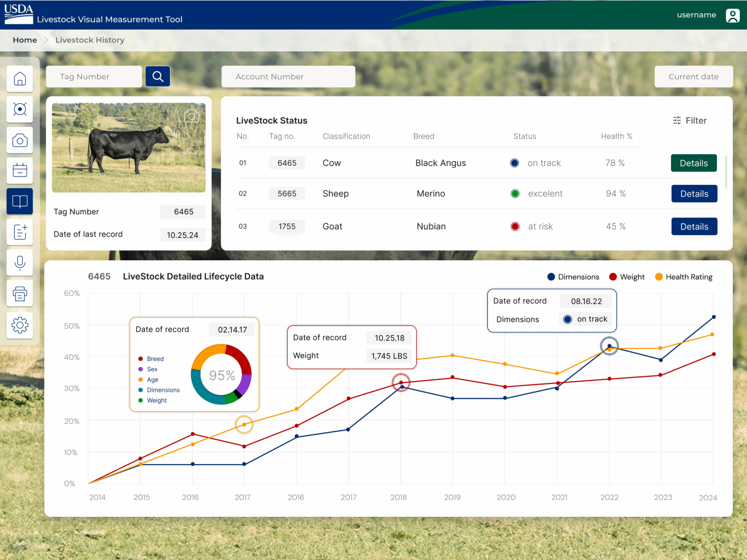
Task: Select the open book history icon
Action: click(x=20, y=201)
